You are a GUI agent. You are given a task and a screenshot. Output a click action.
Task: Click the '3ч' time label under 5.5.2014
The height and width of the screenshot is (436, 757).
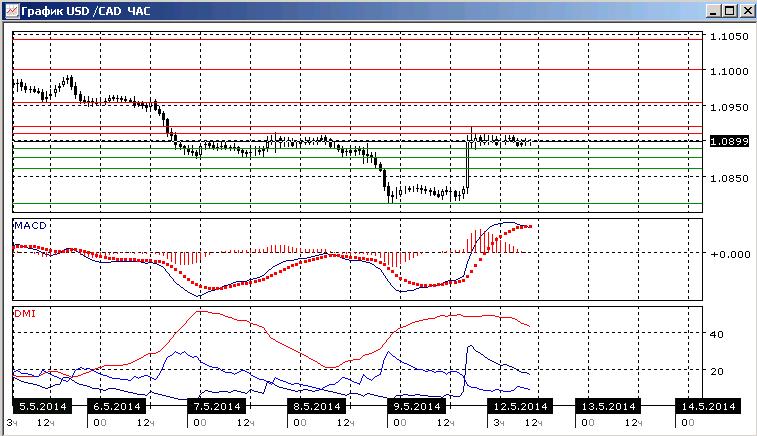[12, 423]
